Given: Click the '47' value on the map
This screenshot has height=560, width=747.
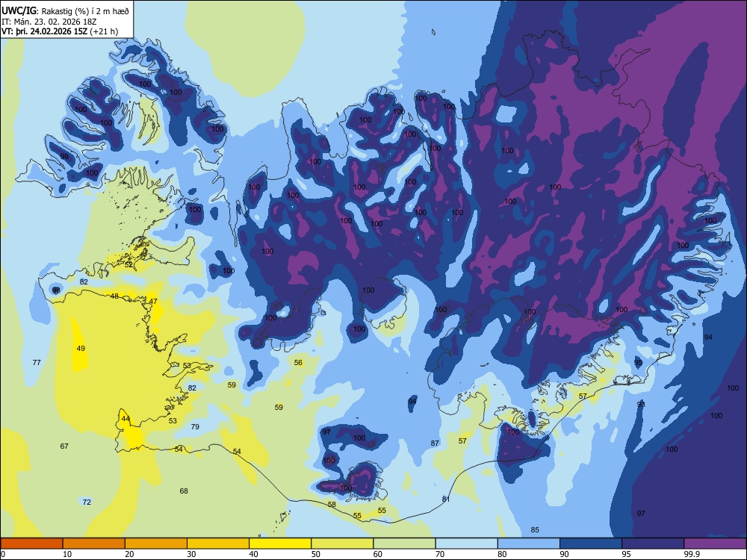Looking at the screenshot, I should [153, 302].
